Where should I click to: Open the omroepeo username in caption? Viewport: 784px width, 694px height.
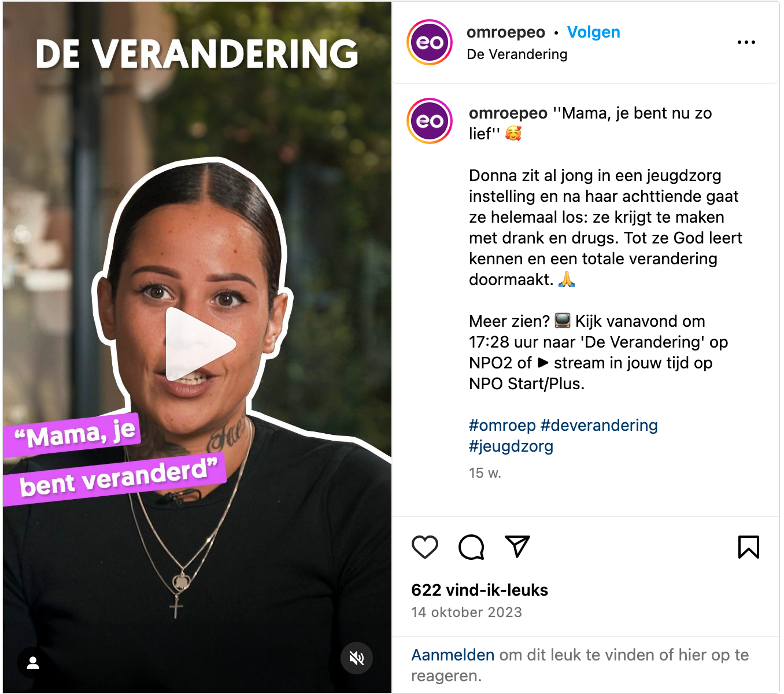(508, 113)
